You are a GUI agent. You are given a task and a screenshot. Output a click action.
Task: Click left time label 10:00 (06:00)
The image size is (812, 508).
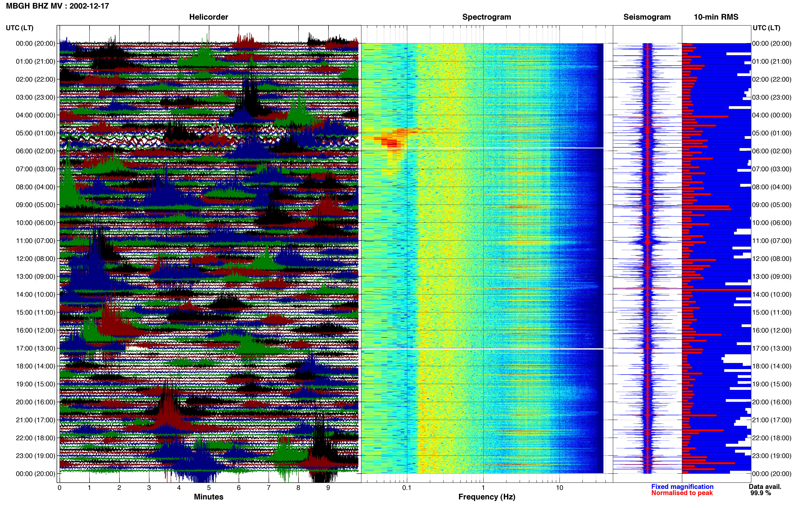tap(36, 223)
